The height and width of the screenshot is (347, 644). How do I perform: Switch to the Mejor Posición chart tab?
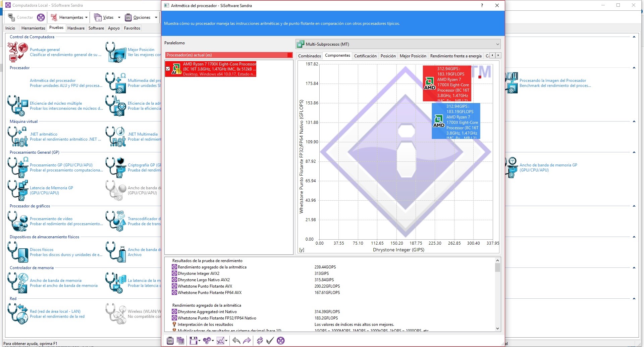[x=413, y=56]
